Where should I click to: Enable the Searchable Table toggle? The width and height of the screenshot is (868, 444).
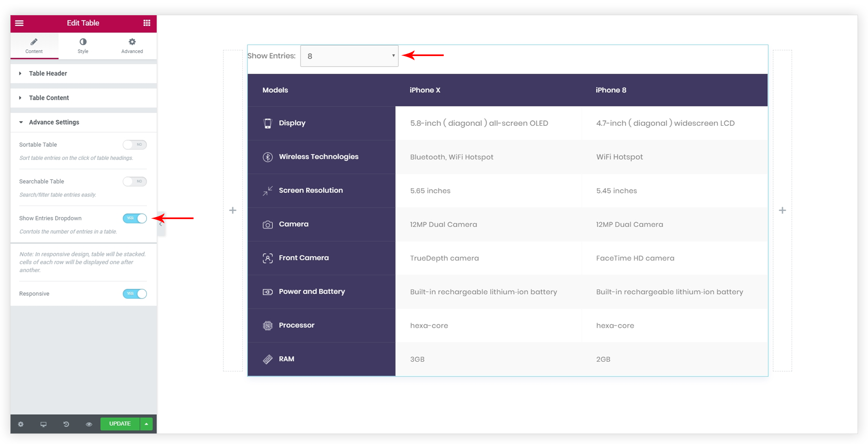tap(135, 181)
